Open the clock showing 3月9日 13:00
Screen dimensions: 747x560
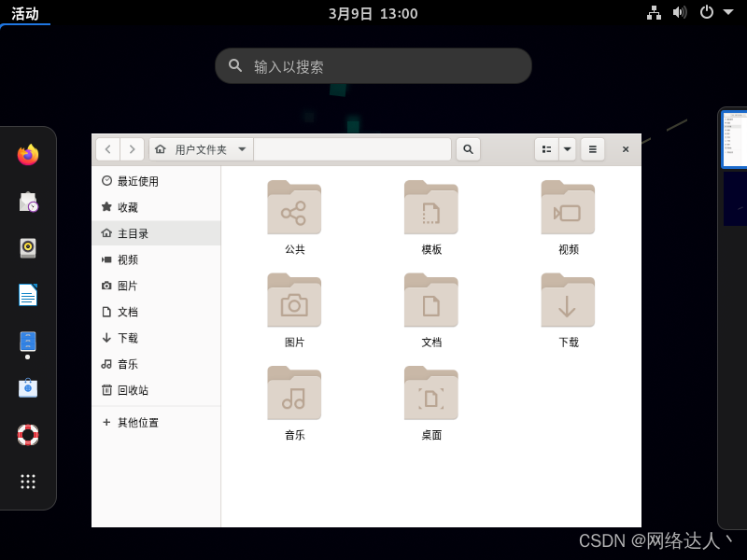pos(373,13)
